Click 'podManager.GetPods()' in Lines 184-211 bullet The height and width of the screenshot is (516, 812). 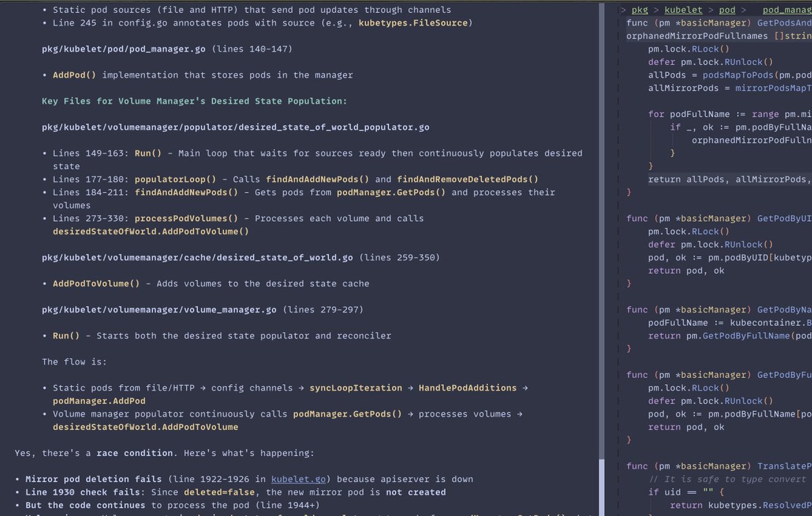(x=391, y=192)
